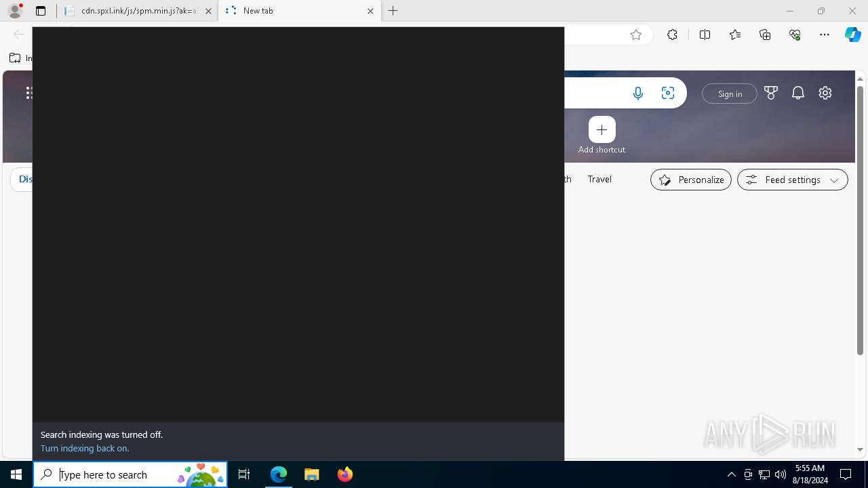
Task: Focus the Type here to search box
Action: (130, 474)
